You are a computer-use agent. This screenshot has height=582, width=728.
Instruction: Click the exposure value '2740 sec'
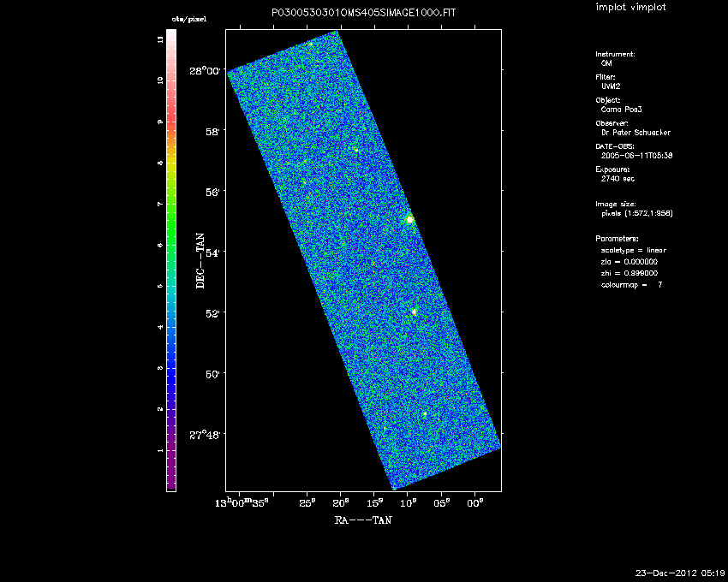(618, 179)
